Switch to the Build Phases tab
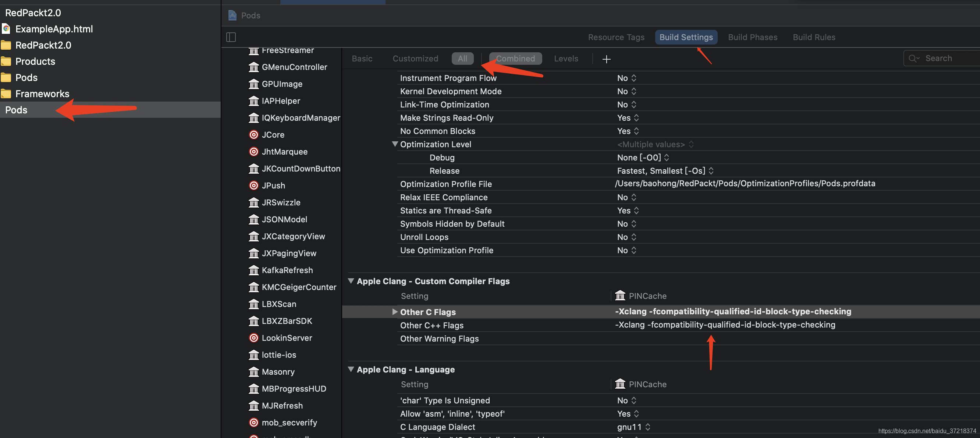This screenshot has height=438, width=980. [x=752, y=37]
